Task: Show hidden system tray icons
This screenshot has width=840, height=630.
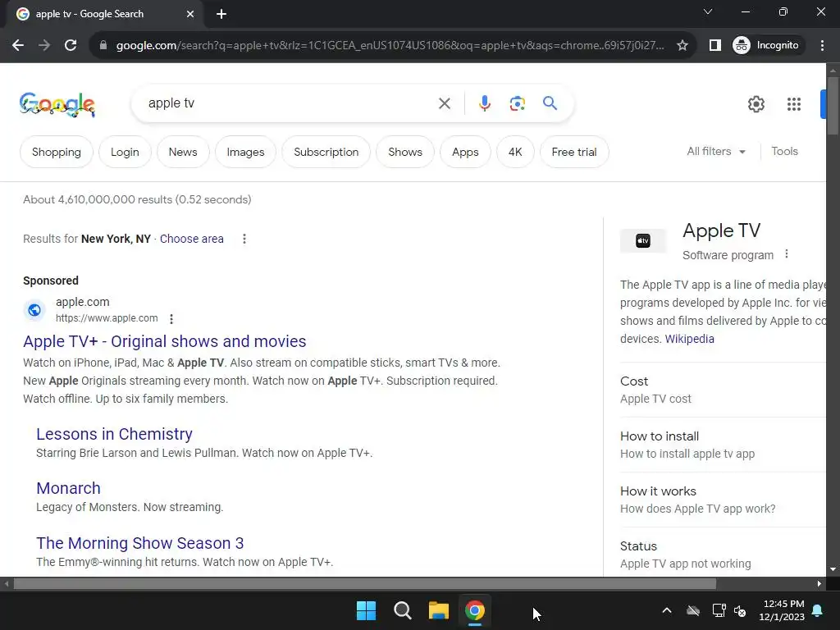Action: coord(666,610)
